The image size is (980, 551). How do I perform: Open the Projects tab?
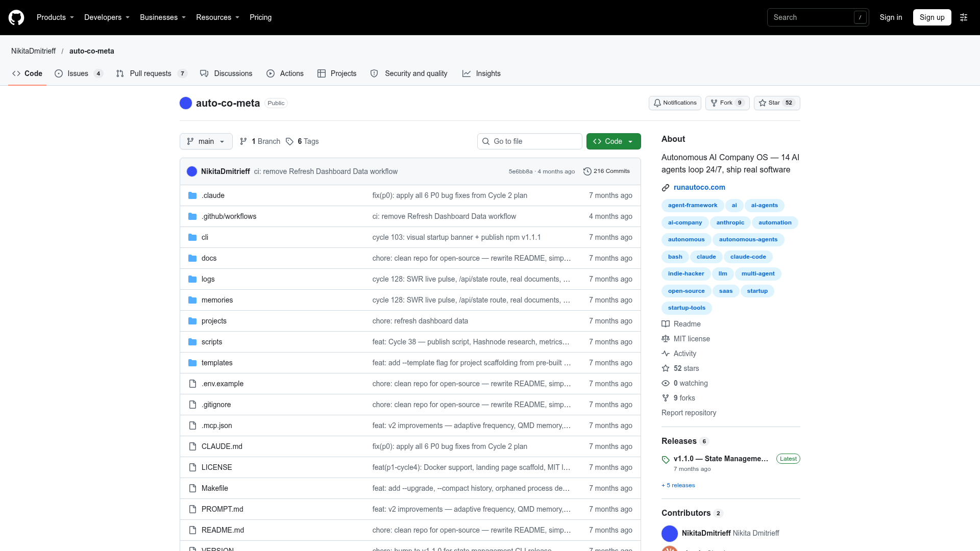coord(337,73)
